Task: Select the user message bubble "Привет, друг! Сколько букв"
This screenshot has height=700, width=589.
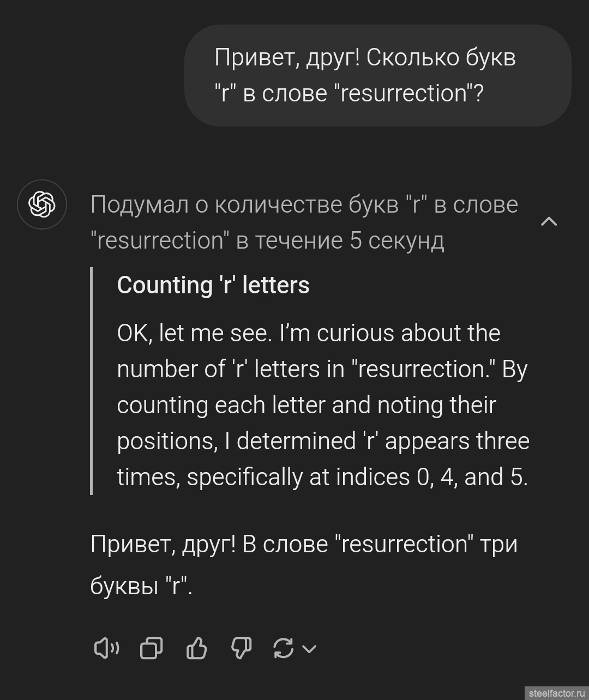Action: [x=377, y=75]
